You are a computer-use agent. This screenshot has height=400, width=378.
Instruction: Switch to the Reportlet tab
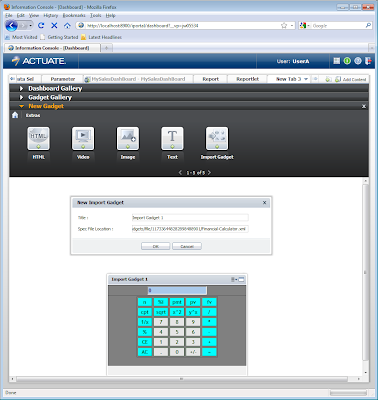point(248,79)
